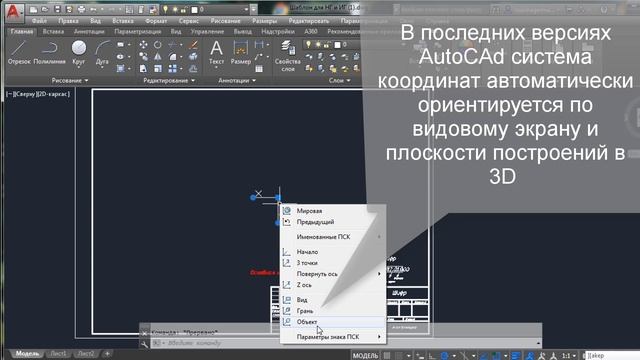Select Начало in the context menu
This screenshot has height=360, width=640.
(333, 252)
